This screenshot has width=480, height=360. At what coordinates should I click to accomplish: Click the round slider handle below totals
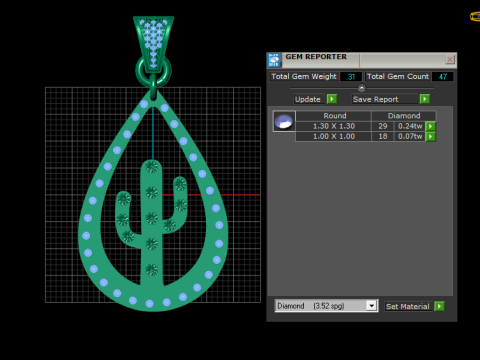point(362,88)
